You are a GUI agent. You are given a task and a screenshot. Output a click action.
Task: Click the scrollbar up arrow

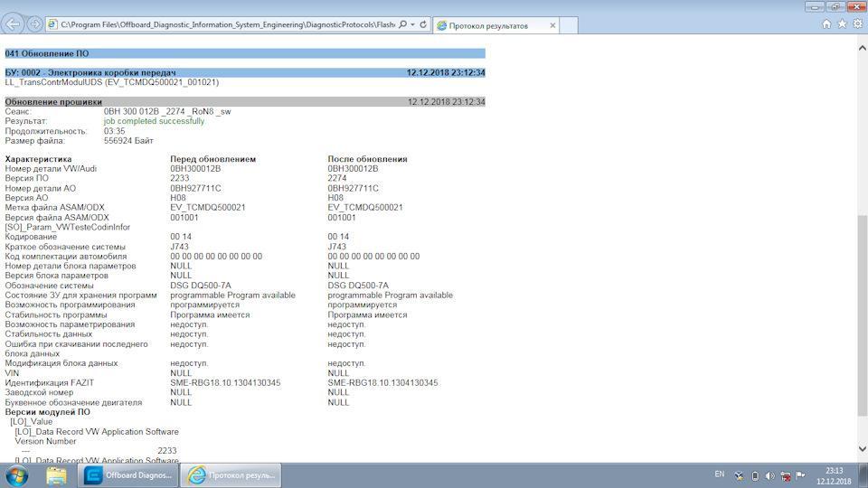[862, 49]
